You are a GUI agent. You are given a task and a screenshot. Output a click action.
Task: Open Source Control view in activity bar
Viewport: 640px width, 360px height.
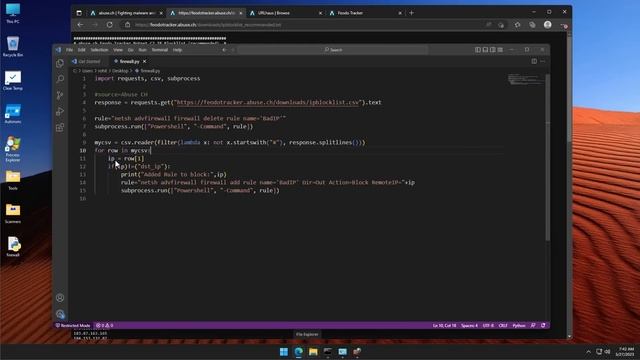point(60,95)
